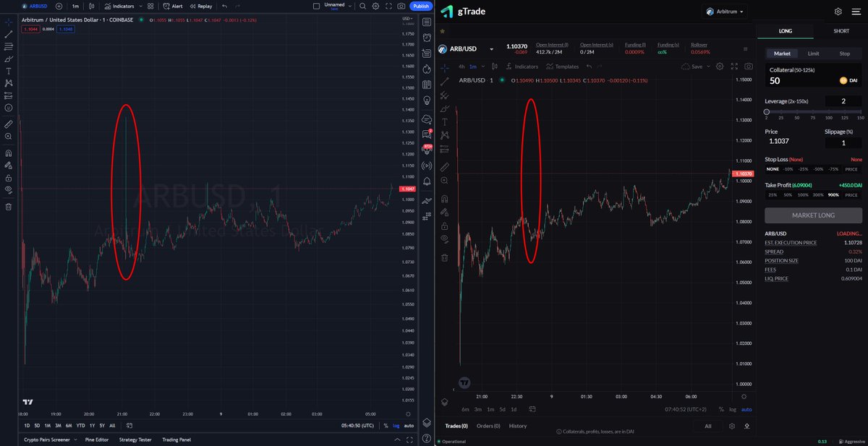This screenshot has width=868, height=446.
Task: Open TradingView Alerts clock panel icon
Action: point(427,38)
